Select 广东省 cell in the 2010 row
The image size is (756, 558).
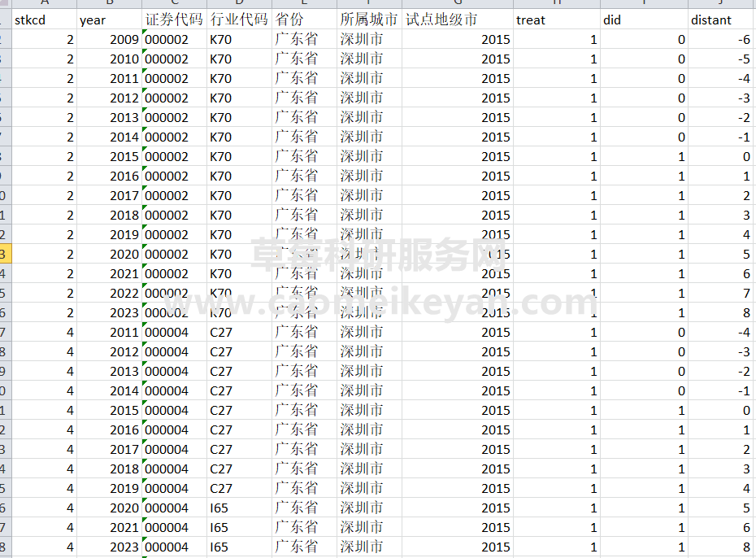pyautogui.click(x=304, y=59)
